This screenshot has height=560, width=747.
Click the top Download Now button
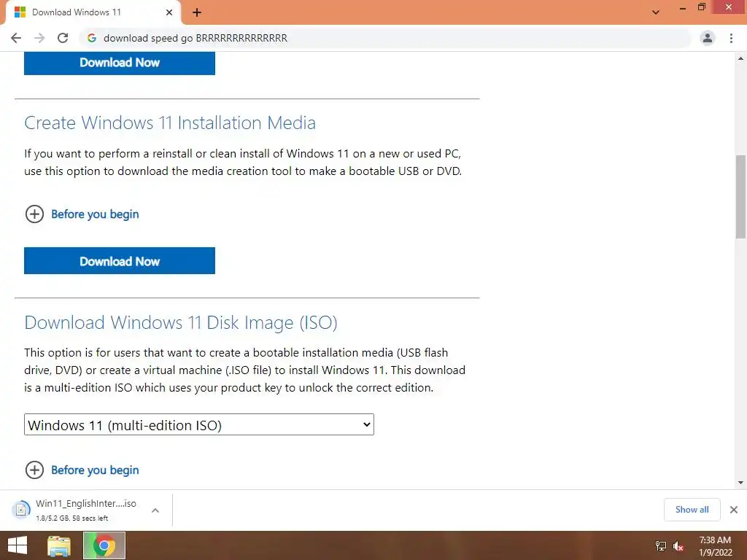(x=120, y=63)
